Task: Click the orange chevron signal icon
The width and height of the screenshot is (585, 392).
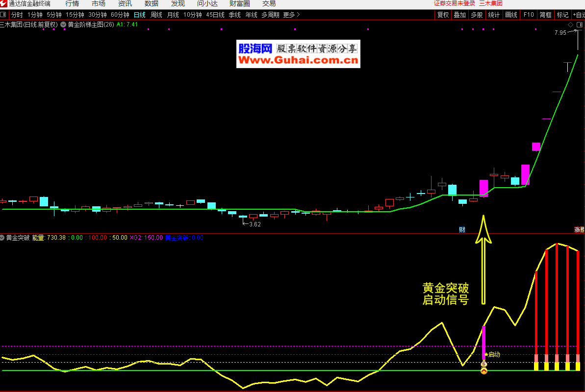Action: click(x=484, y=371)
